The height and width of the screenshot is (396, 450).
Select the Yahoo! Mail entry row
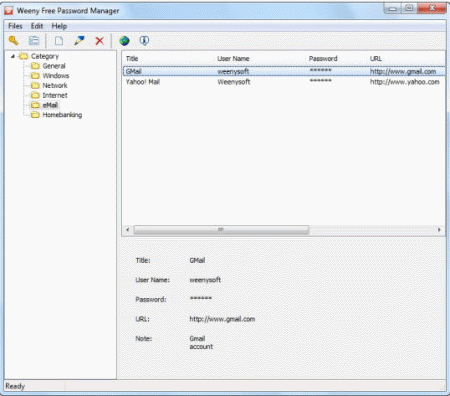tap(284, 82)
